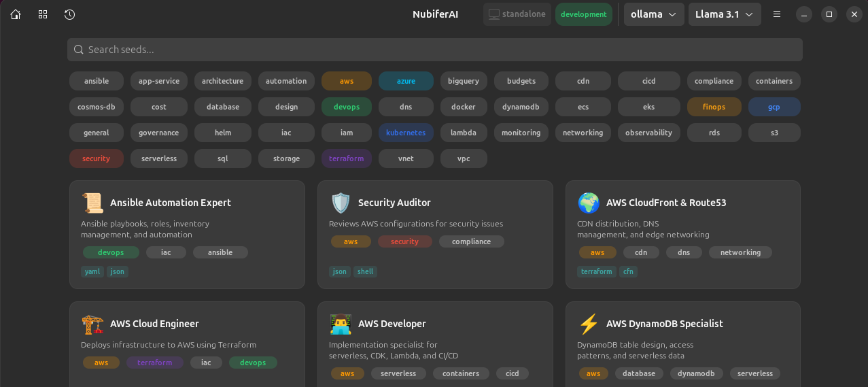Screen dimensions: 868x387
Task: Open the AWS DynamoDB Specialist card title
Action: (x=665, y=324)
